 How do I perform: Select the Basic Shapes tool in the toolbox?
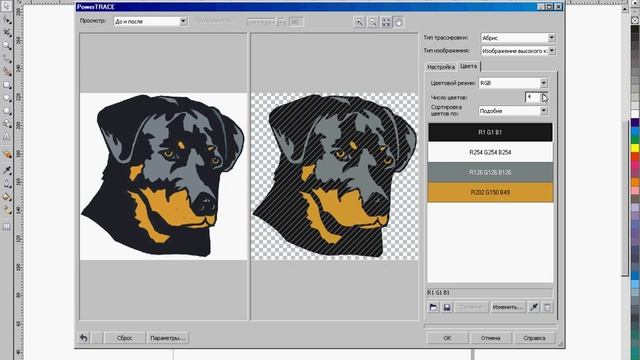(x=7, y=124)
